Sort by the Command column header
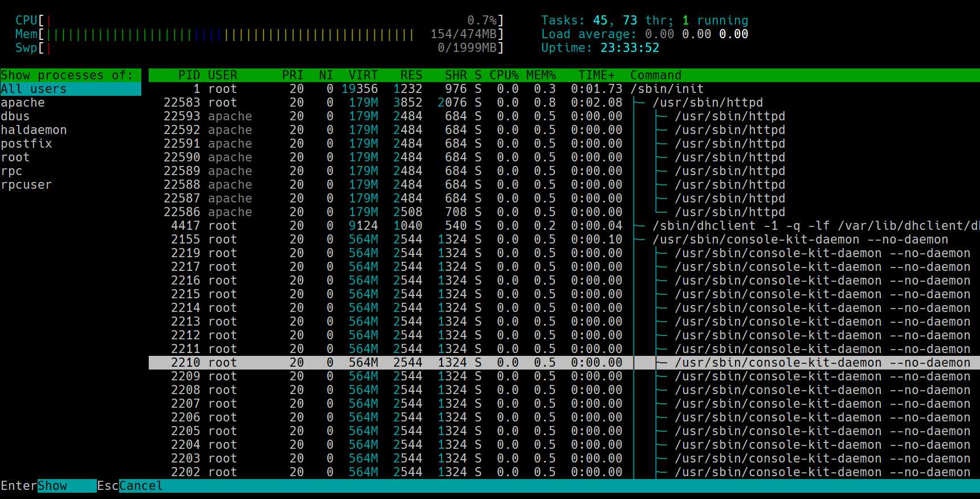The image size is (980, 499). coord(656,75)
